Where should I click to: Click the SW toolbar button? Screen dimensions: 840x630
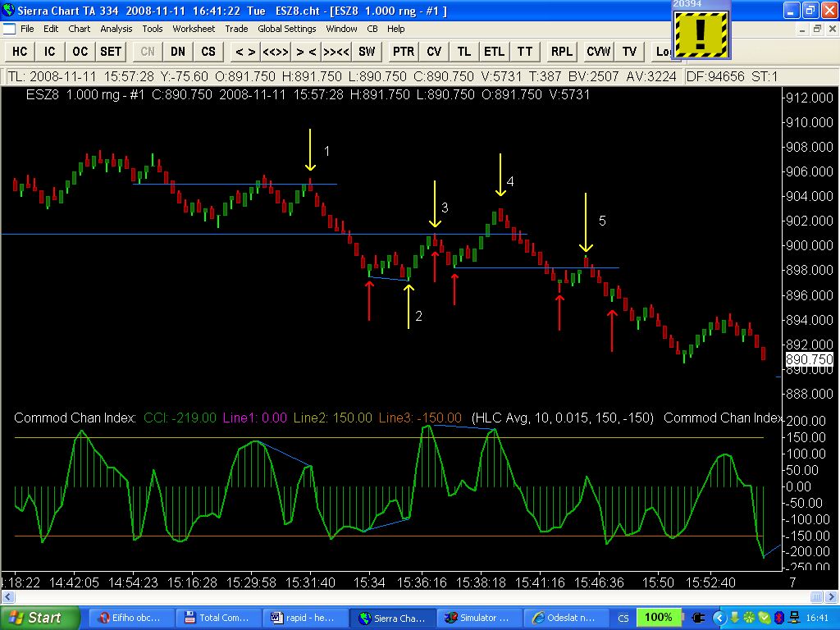(367, 52)
